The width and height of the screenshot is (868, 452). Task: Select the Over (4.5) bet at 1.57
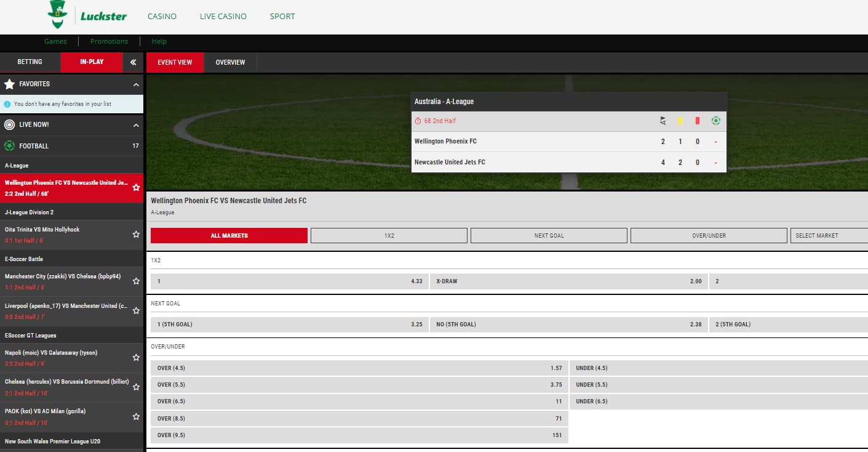(359, 368)
